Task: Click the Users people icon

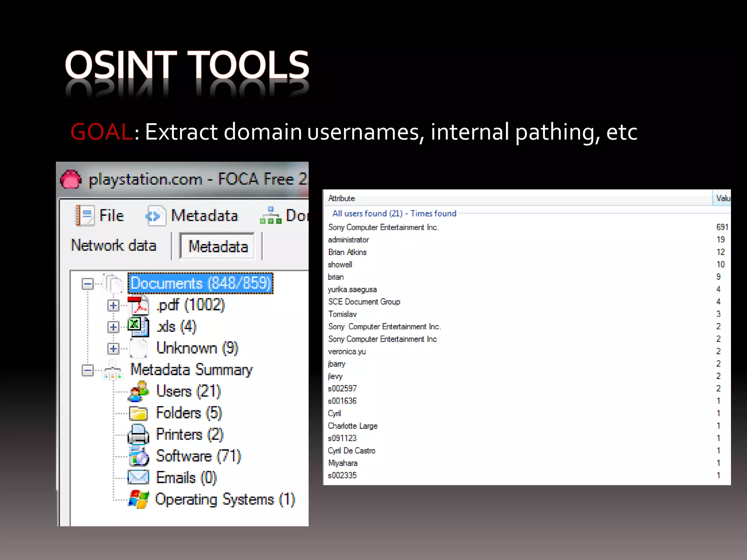Action: pyautogui.click(x=138, y=391)
